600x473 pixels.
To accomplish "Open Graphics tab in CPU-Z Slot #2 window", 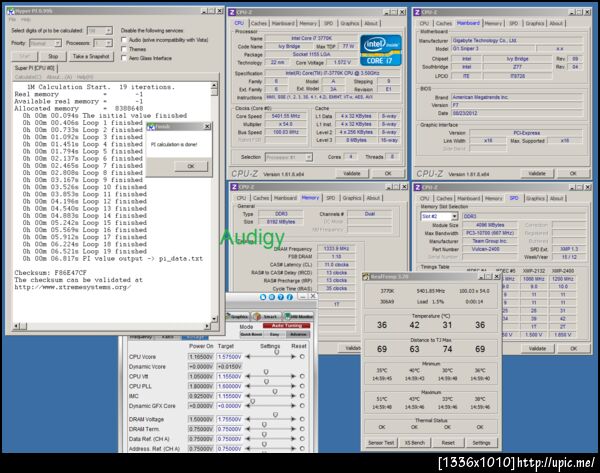I will point(535,198).
